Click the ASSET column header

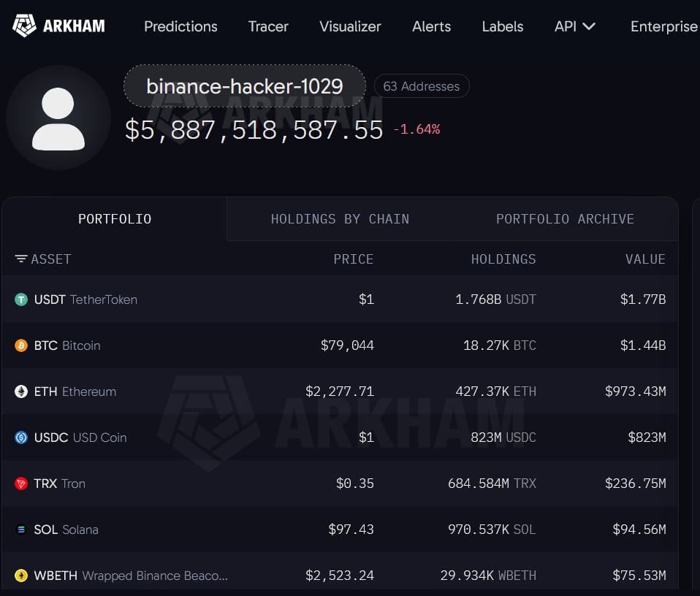[51, 259]
